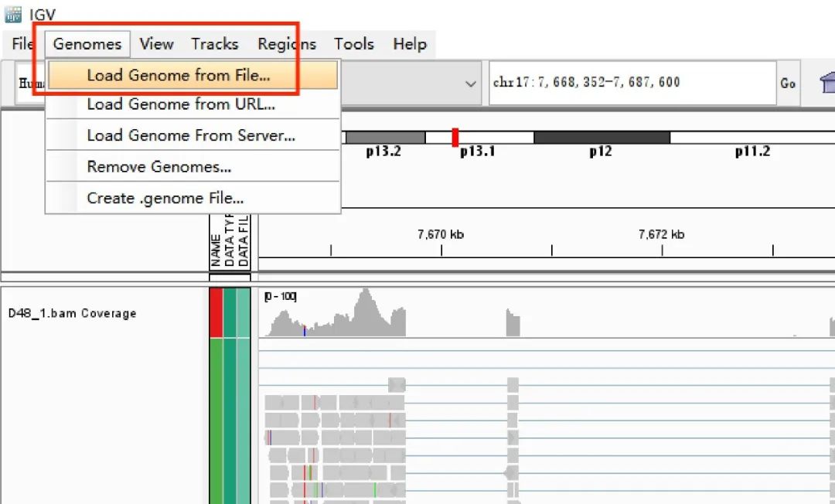Open the File menu
The width and height of the screenshot is (835, 504).
tap(22, 43)
